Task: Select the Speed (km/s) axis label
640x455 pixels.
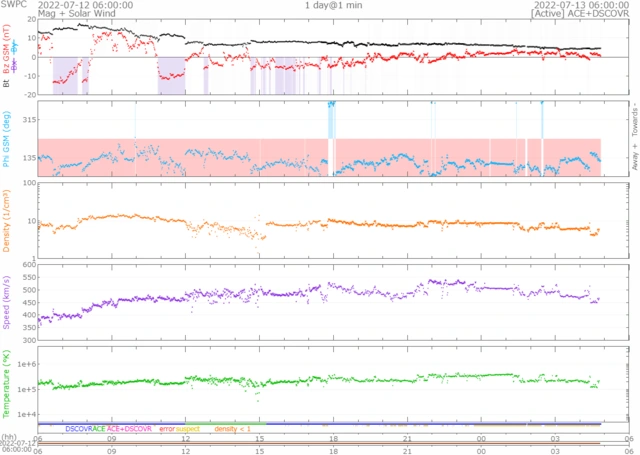Action: [6, 302]
